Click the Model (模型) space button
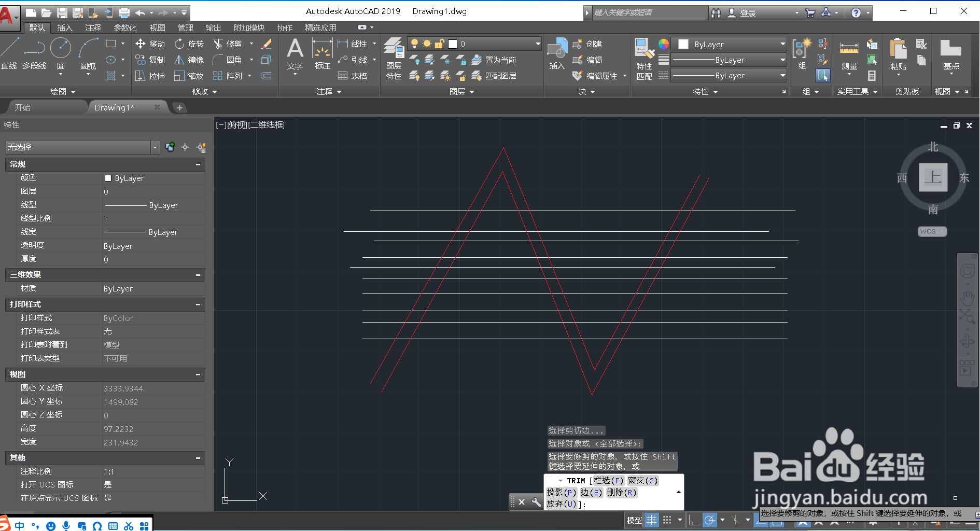980x531 pixels. (x=634, y=520)
